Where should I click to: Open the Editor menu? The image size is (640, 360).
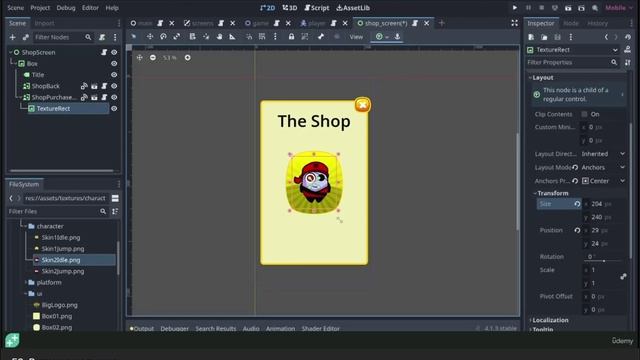[90, 8]
